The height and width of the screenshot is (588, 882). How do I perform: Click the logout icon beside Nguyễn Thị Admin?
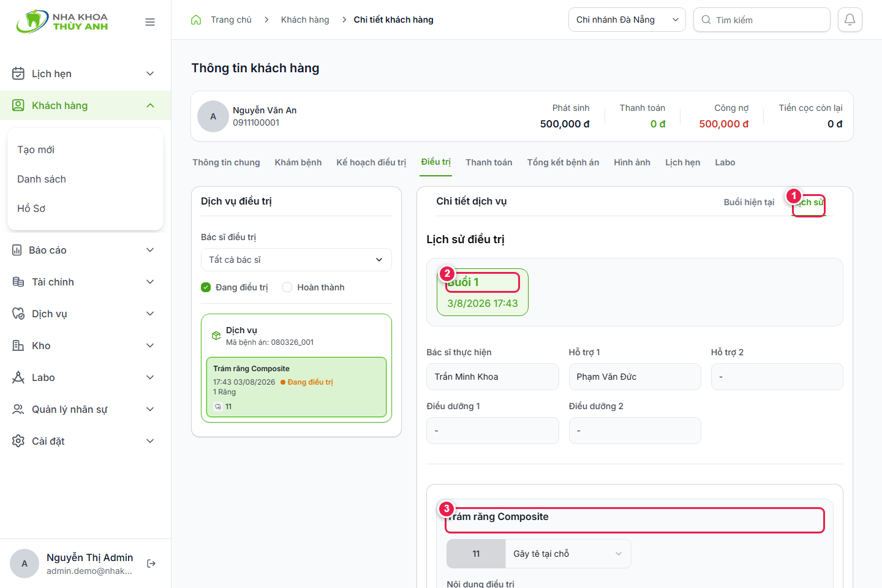click(151, 563)
